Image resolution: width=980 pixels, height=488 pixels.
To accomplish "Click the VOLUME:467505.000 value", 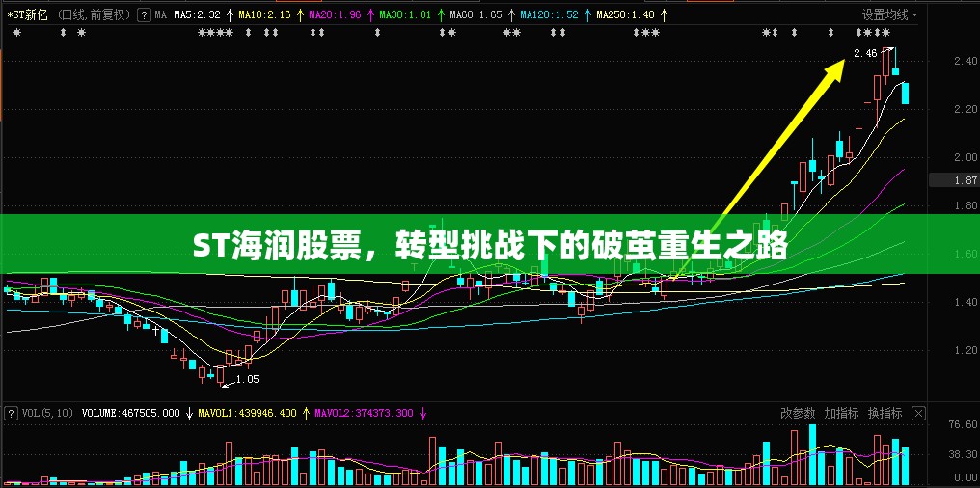I will coord(130,413).
